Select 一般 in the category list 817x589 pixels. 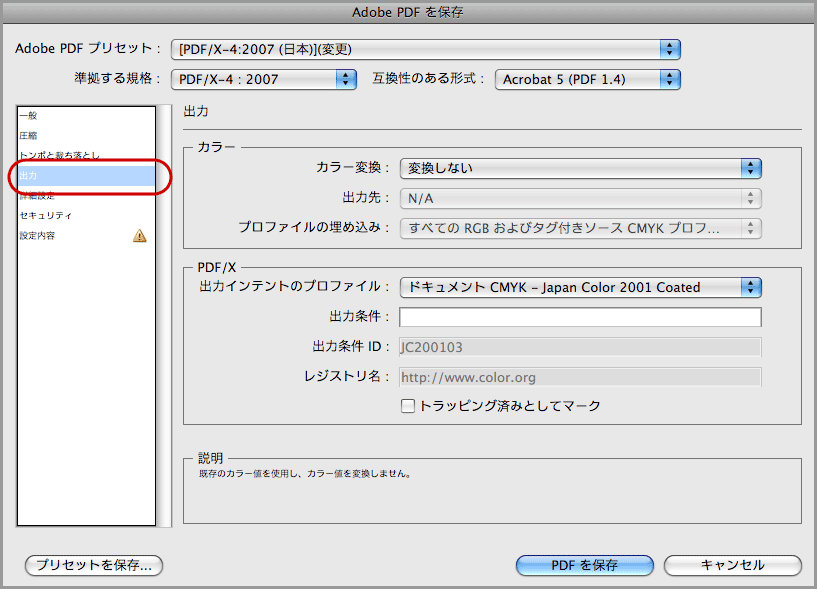click(x=86, y=116)
